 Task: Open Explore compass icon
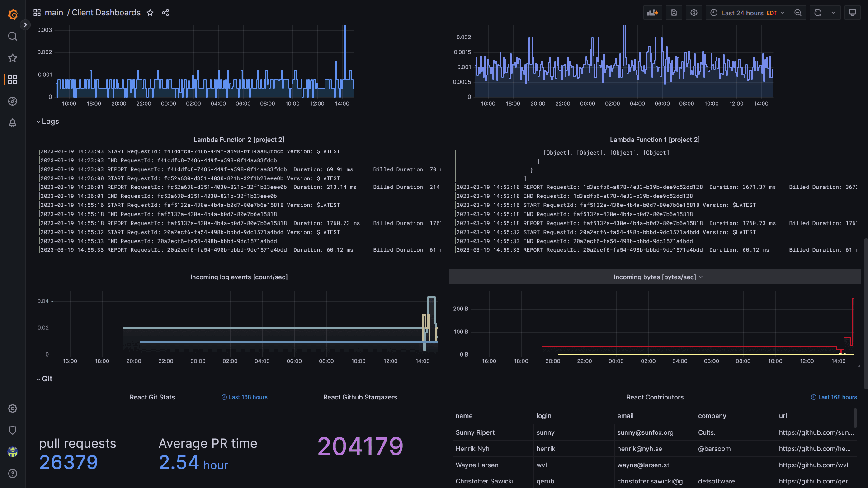(13, 101)
